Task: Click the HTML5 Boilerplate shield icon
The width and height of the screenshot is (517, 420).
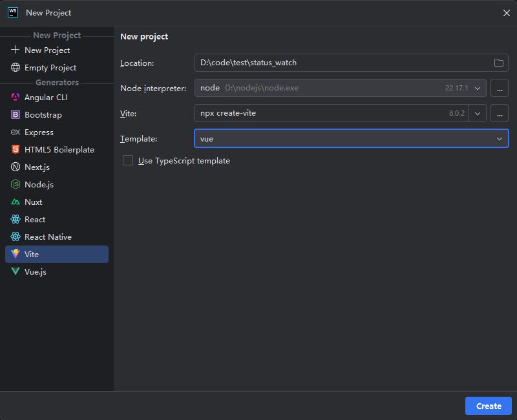Action: tap(15, 149)
